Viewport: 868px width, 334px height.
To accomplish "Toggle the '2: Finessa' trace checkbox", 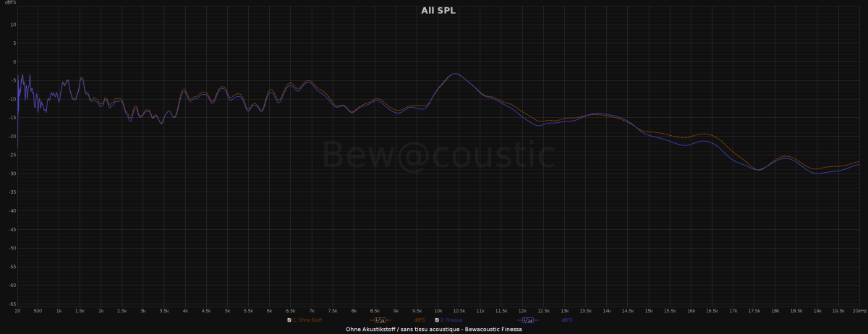I will [x=437, y=320].
